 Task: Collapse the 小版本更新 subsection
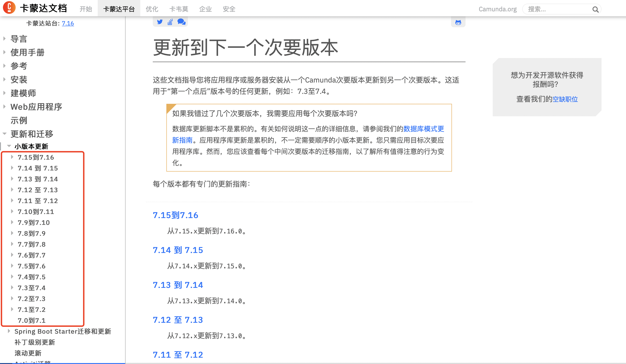click(x=9, y=146)
